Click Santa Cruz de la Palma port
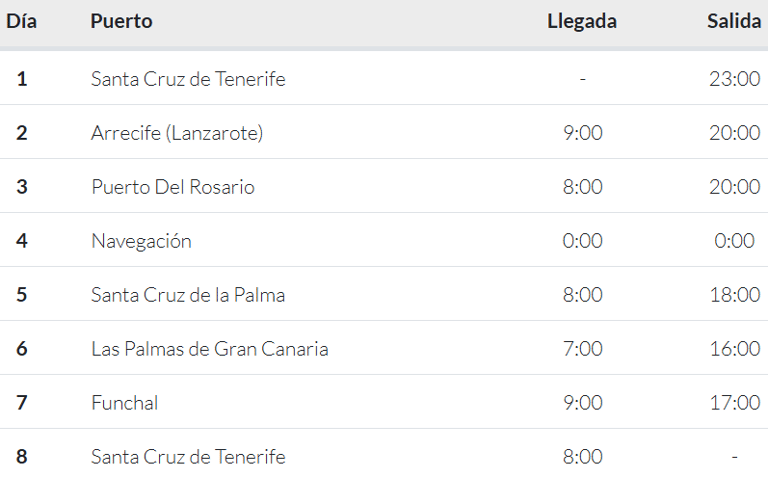The image size is (768, 478). coord(188,295)
